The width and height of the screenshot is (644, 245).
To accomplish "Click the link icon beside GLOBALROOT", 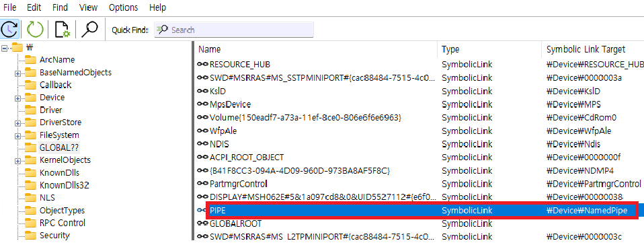I will pos(202,223).
